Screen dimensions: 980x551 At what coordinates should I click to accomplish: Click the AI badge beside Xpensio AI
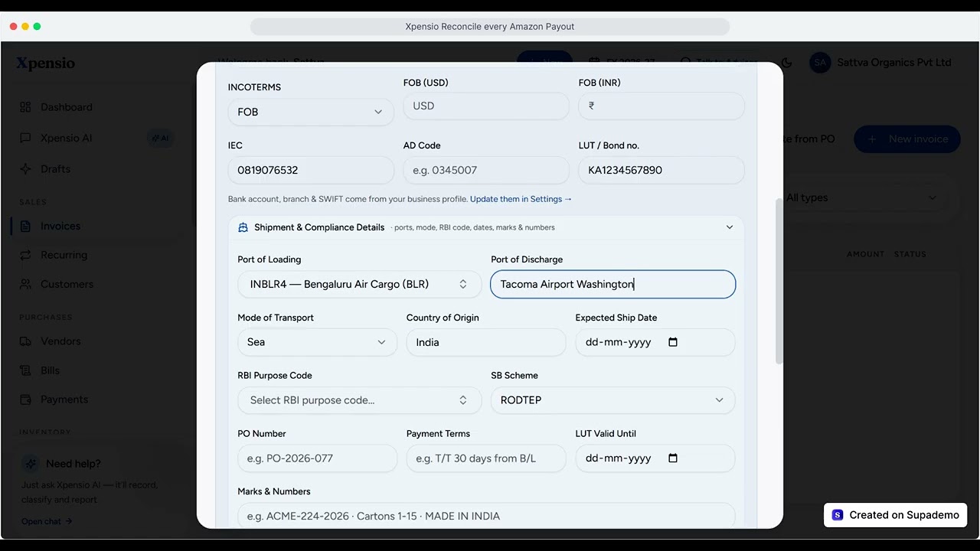pos(160,139)
